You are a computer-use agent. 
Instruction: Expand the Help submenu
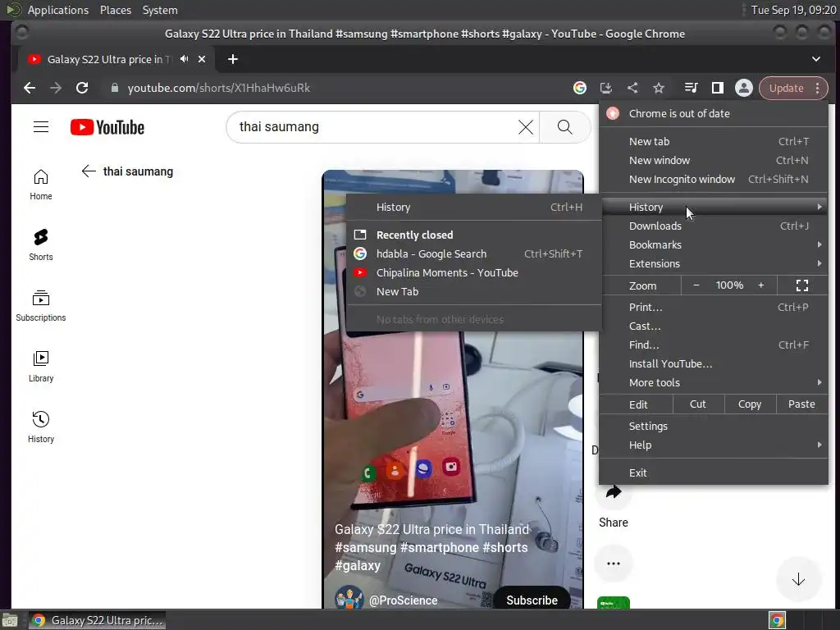click(x=714, y=445)
